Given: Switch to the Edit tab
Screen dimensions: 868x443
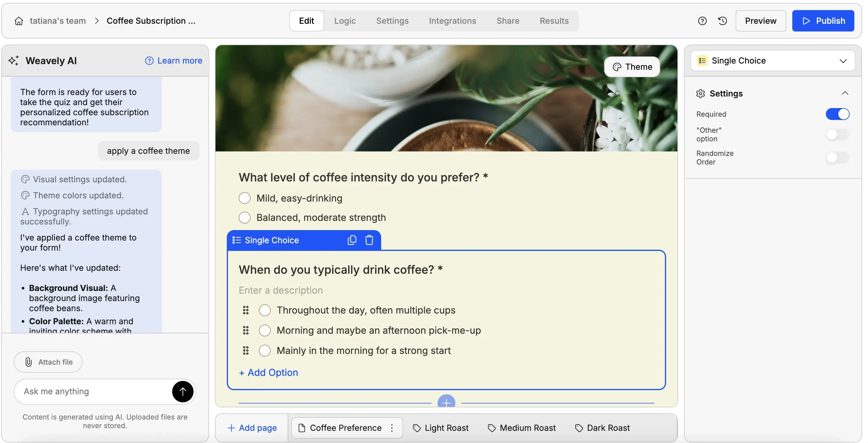Looking at the screenshot, I should pyautogui.click(x=306, y=21).
